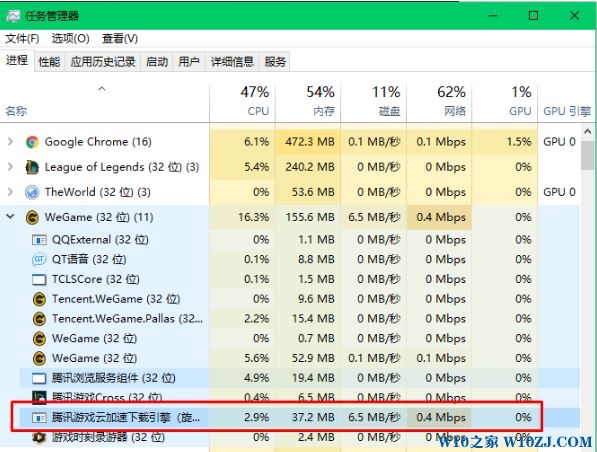Select the Tencent.WeGame (32 位) process name
The width and height of the screenshot is (597, 452).
pos(116,299)
